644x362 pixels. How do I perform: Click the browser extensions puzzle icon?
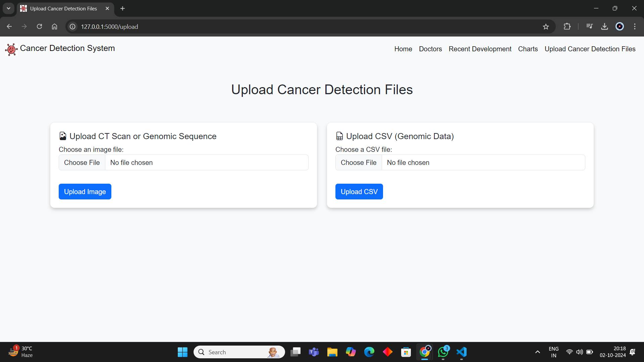tap(567, 26)
